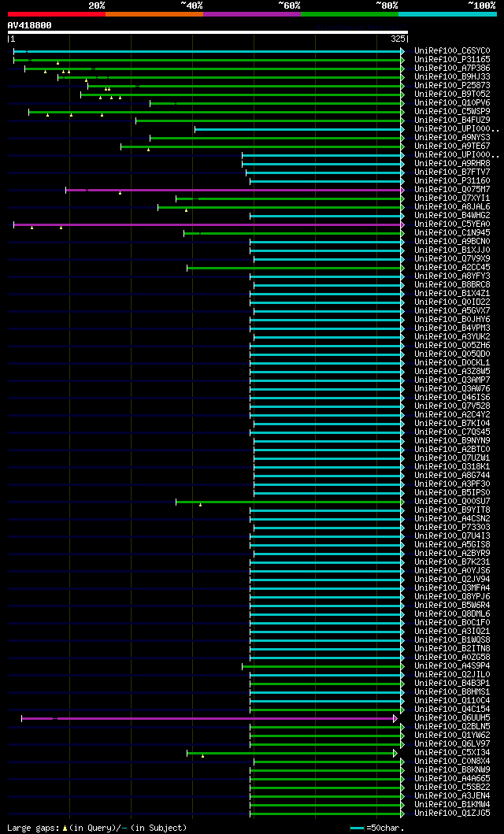
Task: Click the green alignment bar for C5WSP9
Action: point(215,113)
